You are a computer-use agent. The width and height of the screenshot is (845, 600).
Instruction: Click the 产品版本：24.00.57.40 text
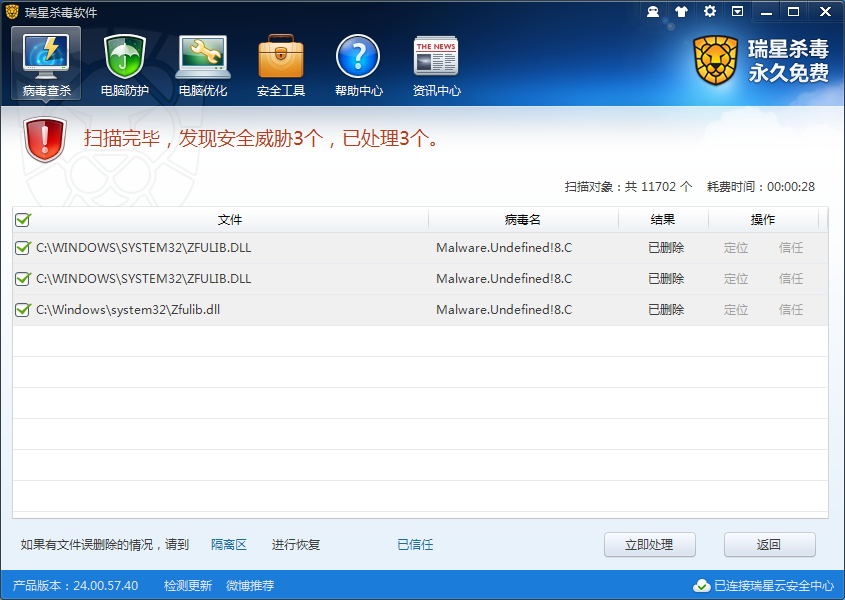coord(75,585)
